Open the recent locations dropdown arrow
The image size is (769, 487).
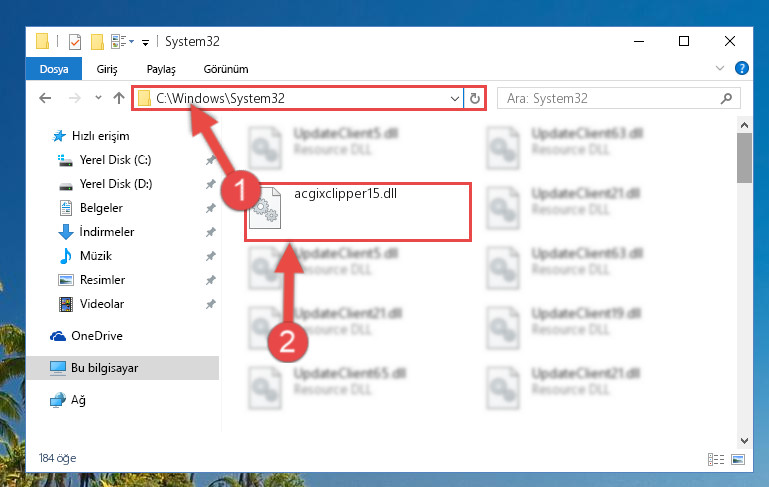point(99,98)
